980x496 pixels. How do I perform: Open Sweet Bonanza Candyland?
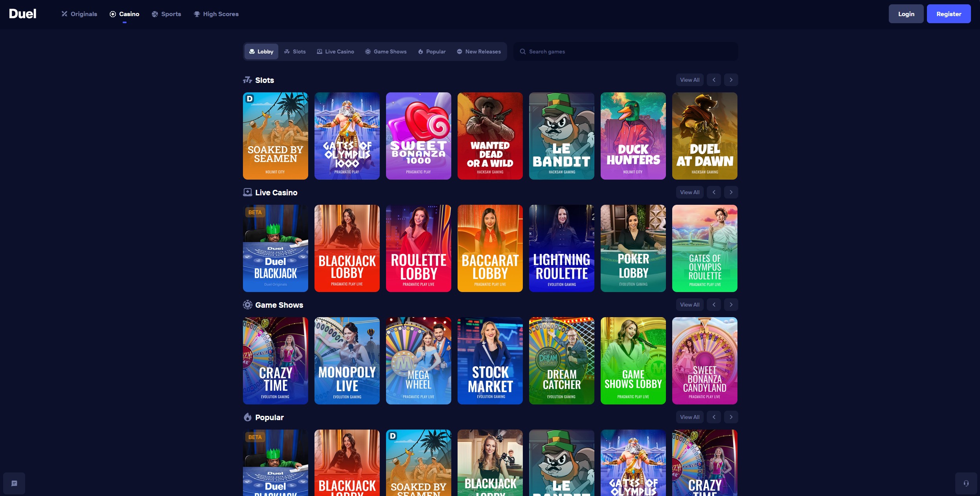(705, 361)
